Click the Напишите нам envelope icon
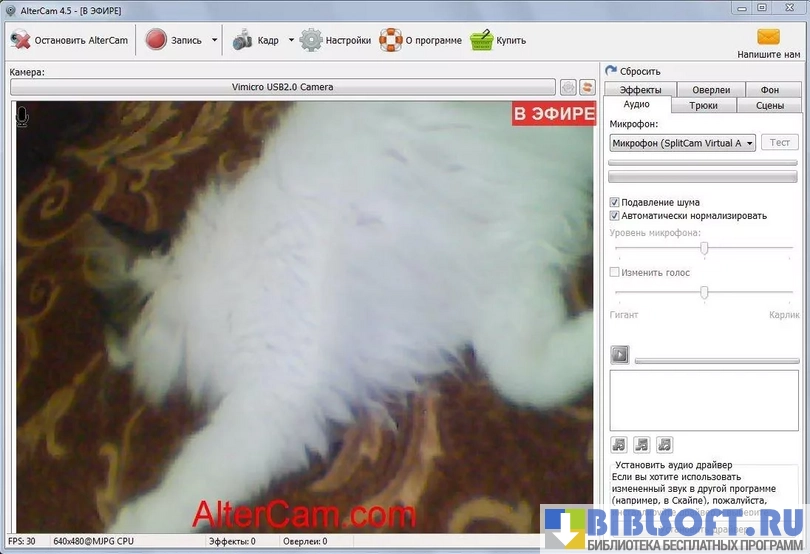810x554 pixels. (768, 37)
